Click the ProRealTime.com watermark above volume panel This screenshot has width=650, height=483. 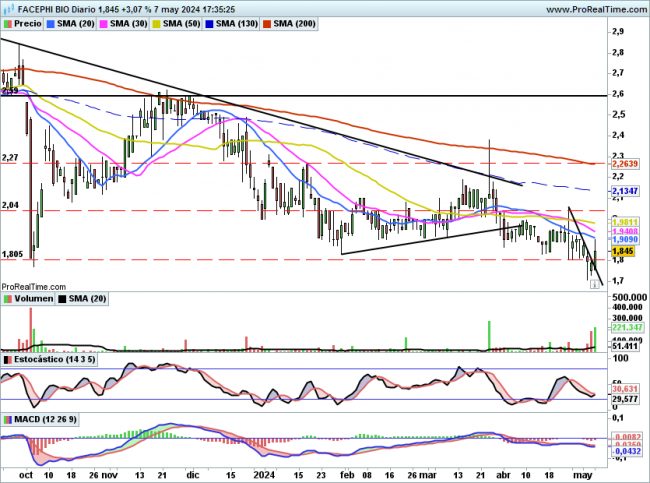click(x=33, y=287)
